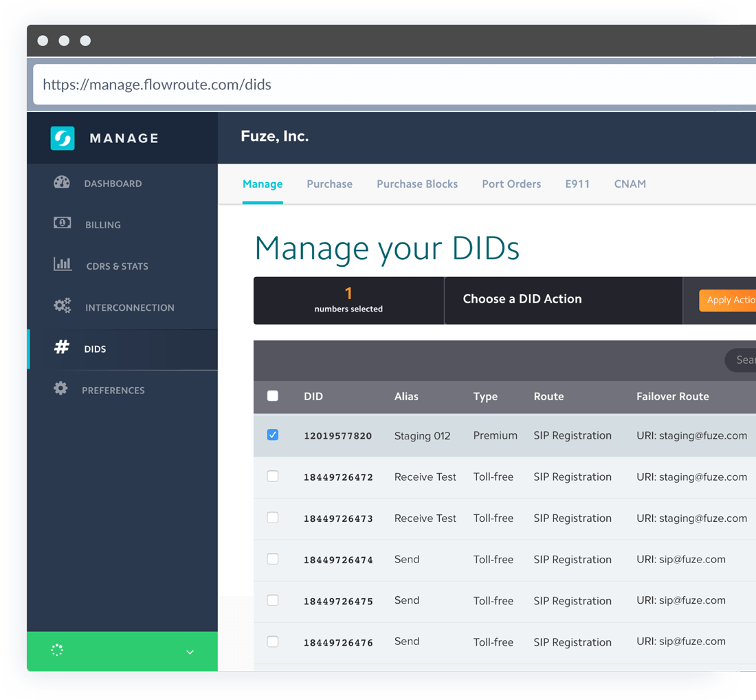
Task: Click DID number 18449726476
Action: [x=338, y=643]
